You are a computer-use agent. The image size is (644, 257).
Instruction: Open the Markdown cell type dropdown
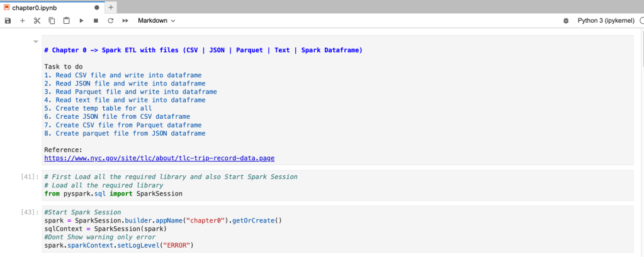[156, 21]
